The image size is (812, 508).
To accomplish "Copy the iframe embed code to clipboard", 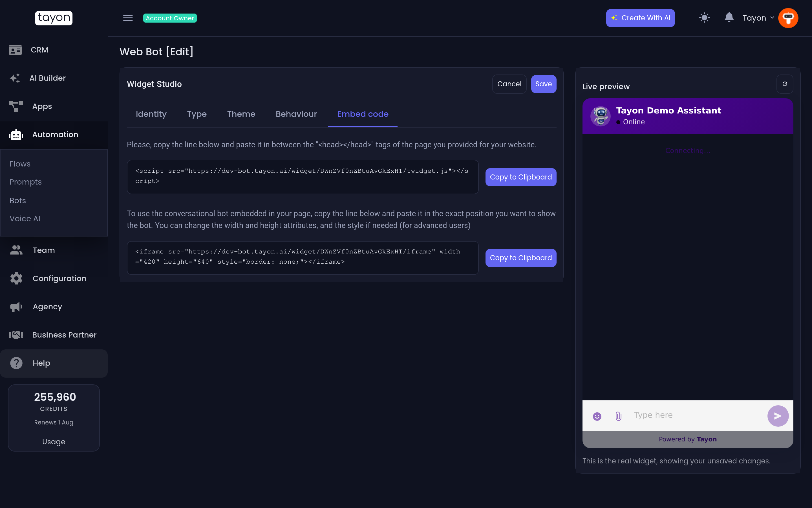I will (x=520, y=258).
